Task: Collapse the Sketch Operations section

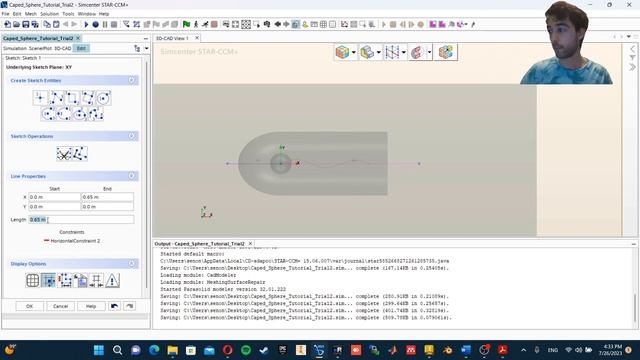Action: (131, 136)
